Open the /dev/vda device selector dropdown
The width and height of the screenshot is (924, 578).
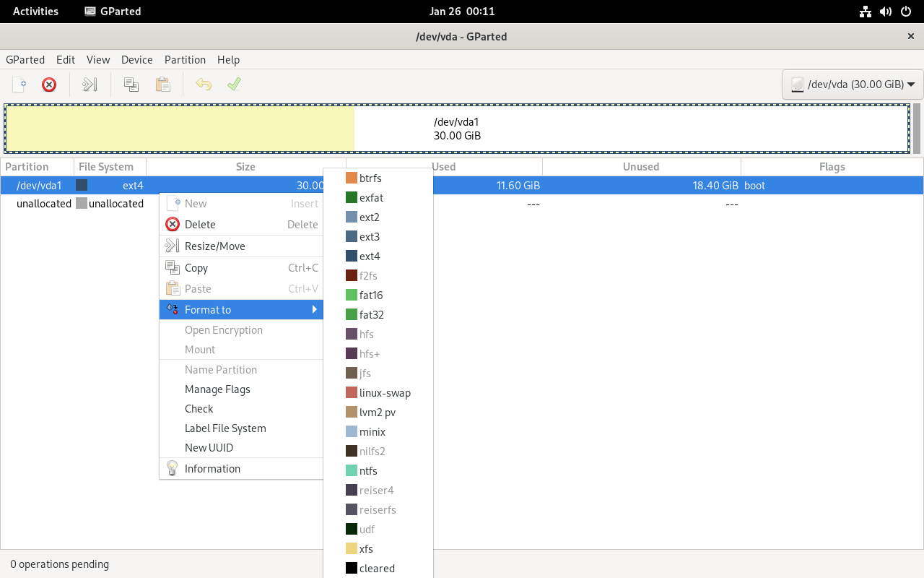pyautogui.click(x=853, y=85)
